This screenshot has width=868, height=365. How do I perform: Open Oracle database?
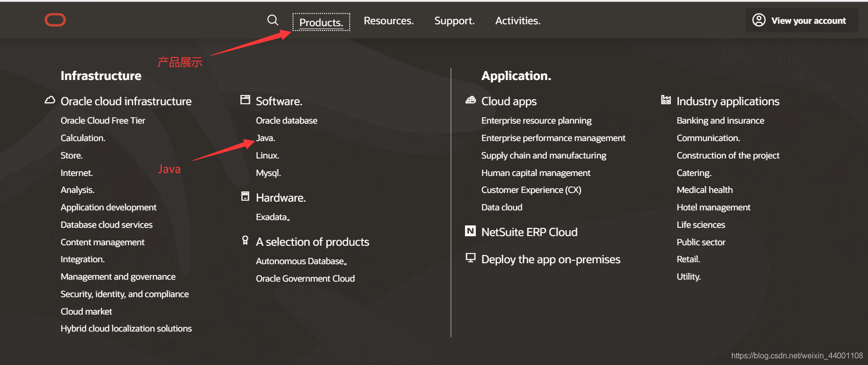(x=287, y=121)
